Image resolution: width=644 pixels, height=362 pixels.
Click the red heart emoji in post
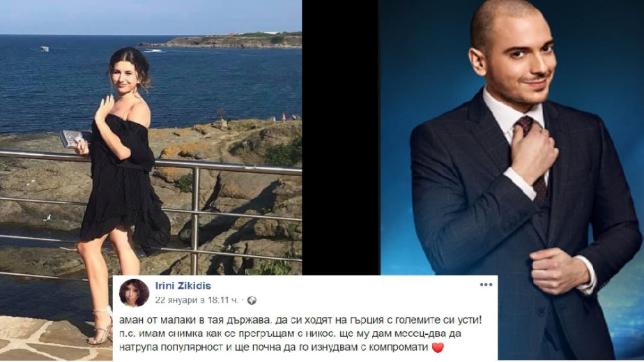click(x=438, y=347)
